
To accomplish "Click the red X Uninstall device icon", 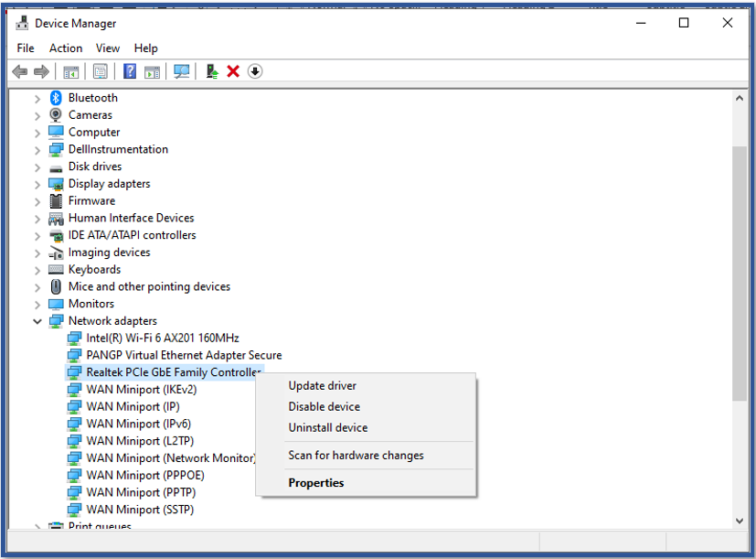I will click(233, 71).
